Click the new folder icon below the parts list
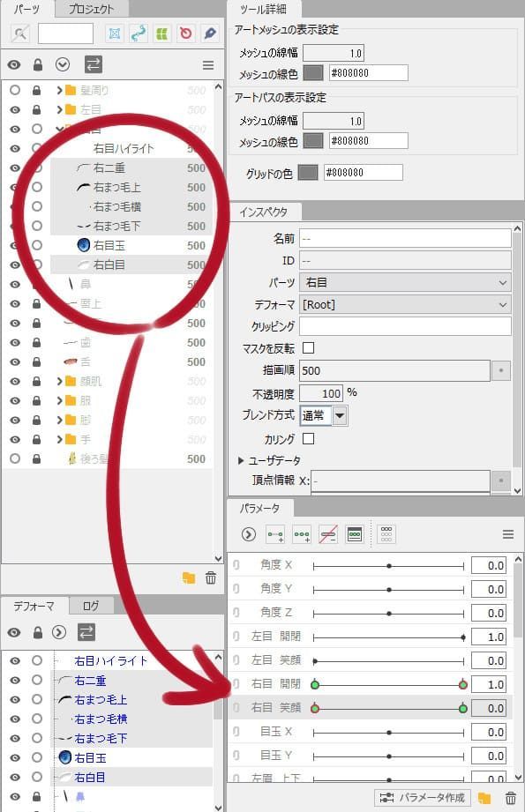The width and height of the screenshot is (525, 812). (189, 578)
